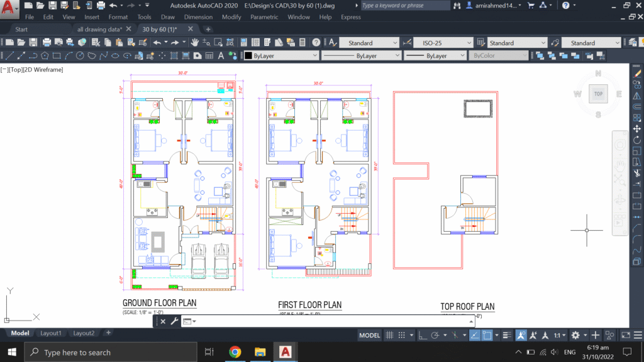Select the Circle draw tool

(80, 56)
